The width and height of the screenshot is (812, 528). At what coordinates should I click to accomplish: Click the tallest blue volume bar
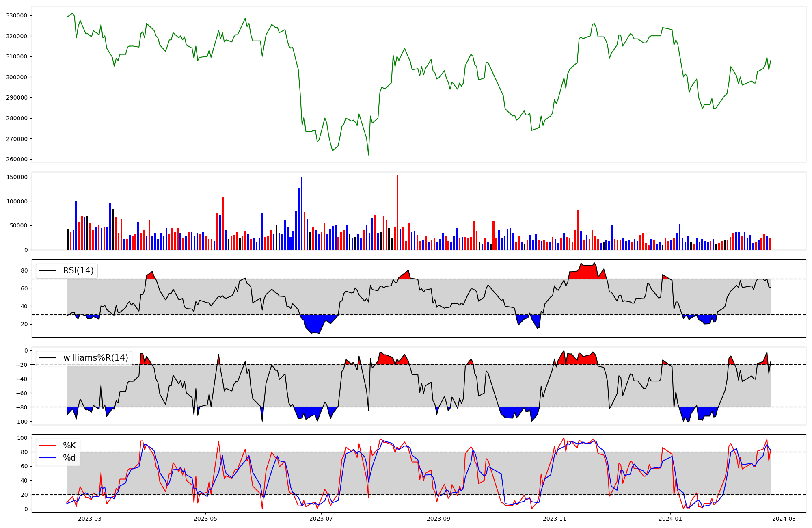click(x=302, y=213)
